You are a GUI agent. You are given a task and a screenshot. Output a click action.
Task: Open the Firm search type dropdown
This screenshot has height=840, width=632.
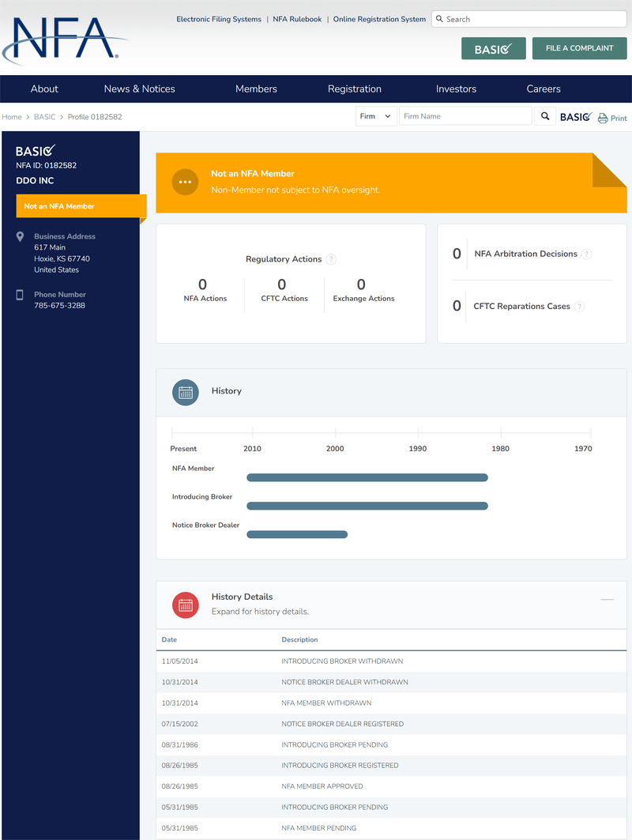pyautogui.click(x=375, y=116)
